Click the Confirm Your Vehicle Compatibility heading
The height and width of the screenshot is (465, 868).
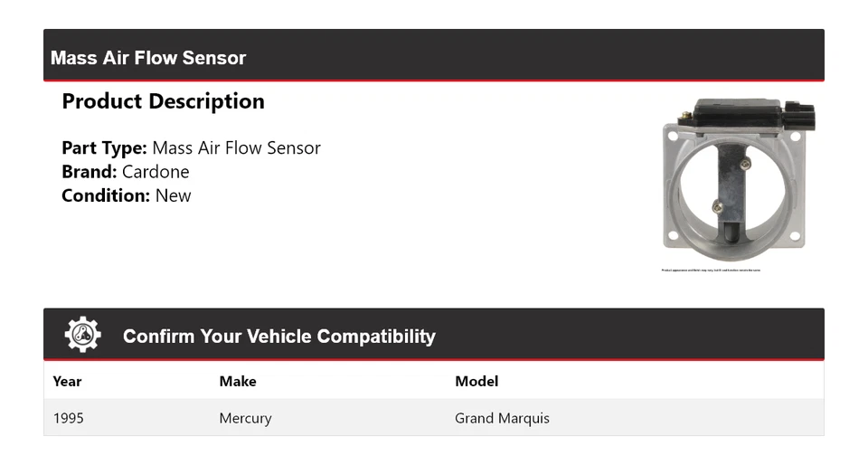click(x=278, y=337)
